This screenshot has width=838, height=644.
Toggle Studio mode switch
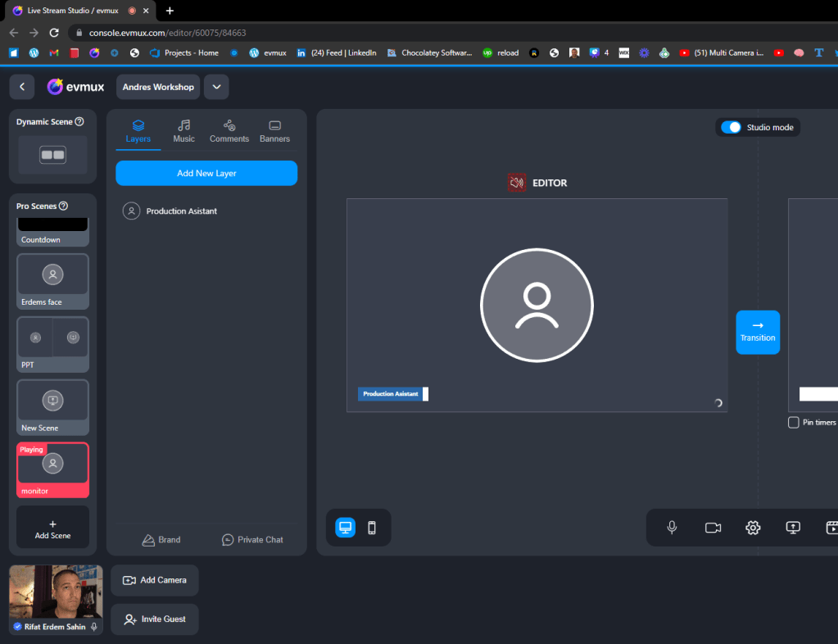tap(732, 127)
